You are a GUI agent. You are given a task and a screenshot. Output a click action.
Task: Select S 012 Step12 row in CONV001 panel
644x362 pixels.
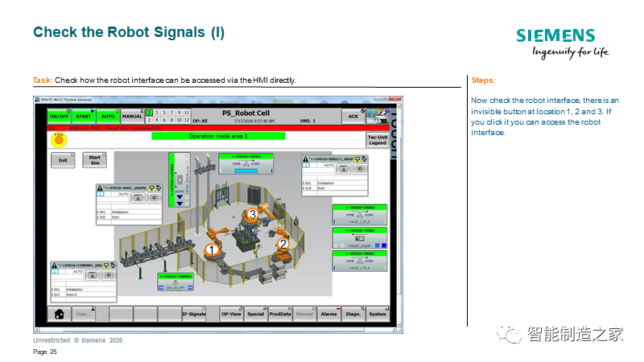pyautogui.click(x=84, y=294)
